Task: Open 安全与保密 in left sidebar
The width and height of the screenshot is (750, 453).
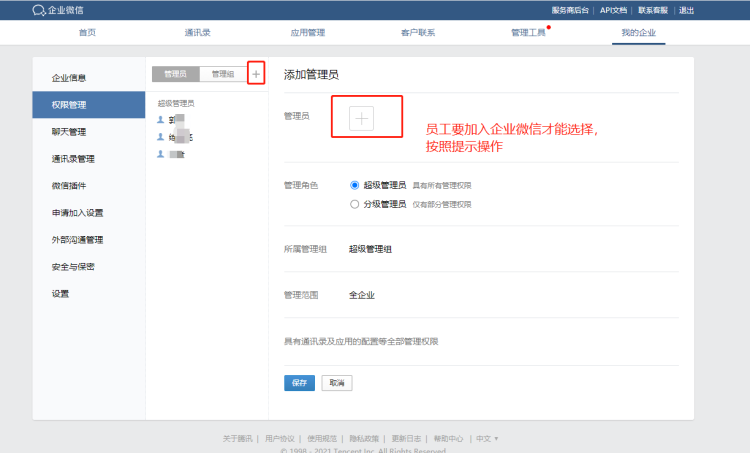Action: (74, 267)
